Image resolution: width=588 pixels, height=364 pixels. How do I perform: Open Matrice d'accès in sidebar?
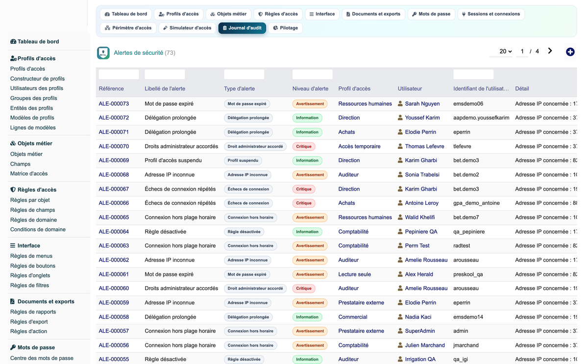[x=29, y=174]
